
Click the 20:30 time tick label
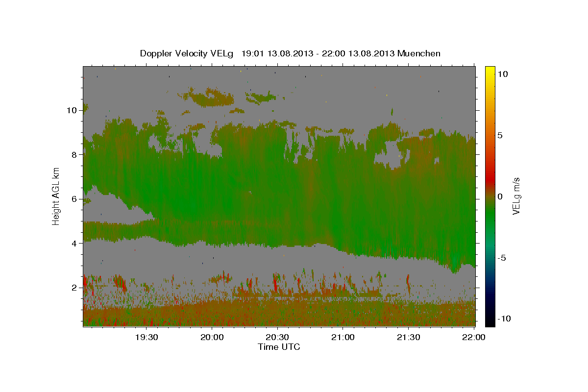point(277,337)
